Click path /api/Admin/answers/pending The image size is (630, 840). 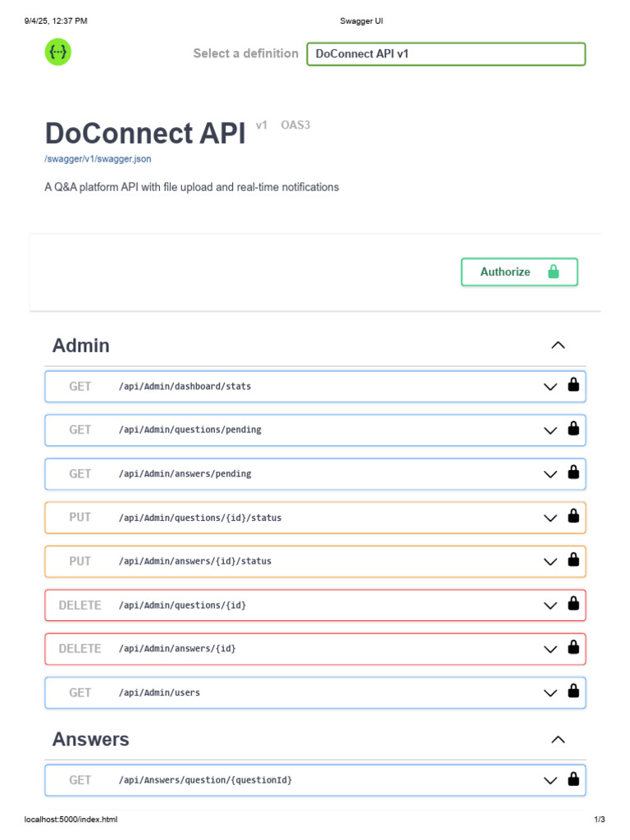[185, 473]
